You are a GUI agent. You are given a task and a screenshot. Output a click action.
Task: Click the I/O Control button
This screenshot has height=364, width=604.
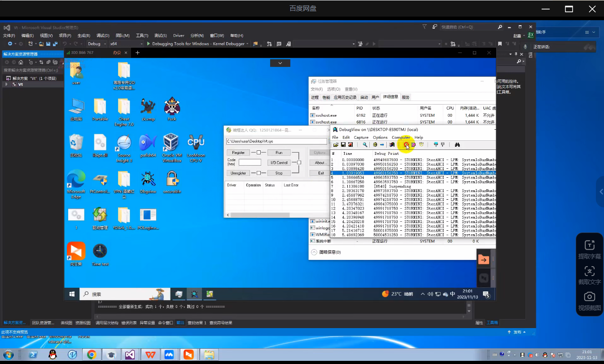[279, 162]
